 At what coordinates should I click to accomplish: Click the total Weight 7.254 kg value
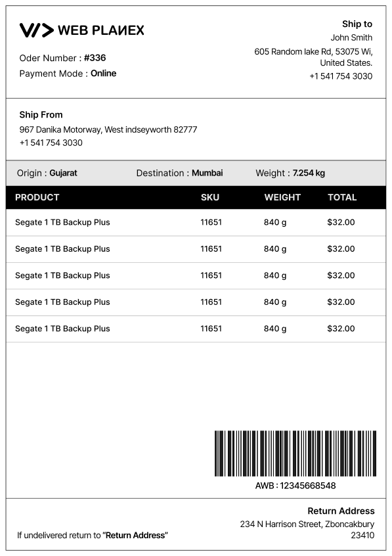(309, 173)
